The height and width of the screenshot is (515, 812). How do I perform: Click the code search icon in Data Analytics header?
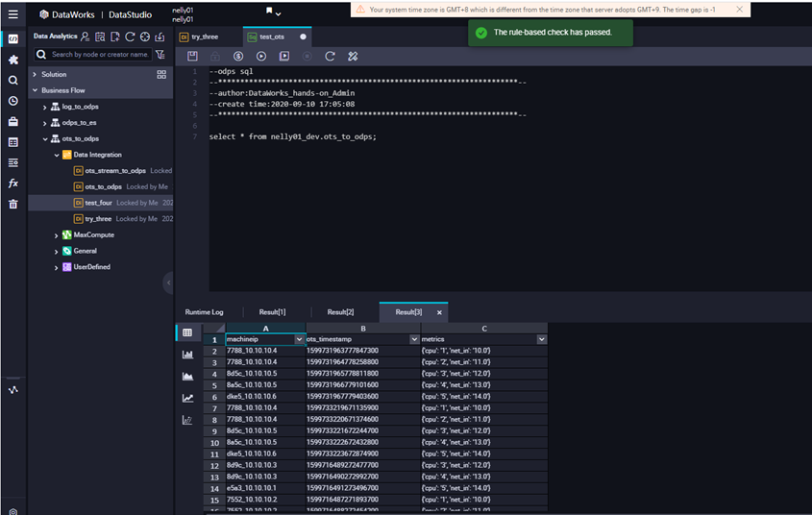pos(100,37)
